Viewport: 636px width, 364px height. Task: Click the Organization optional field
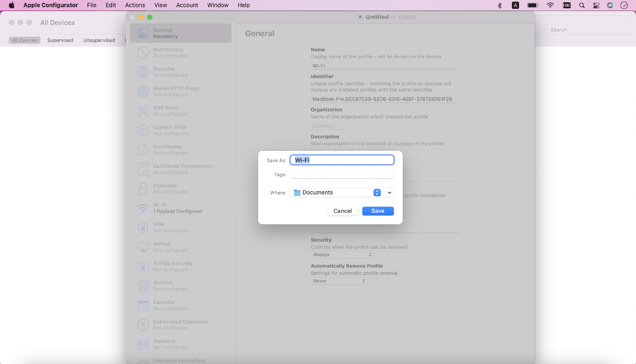pyautogui.click(x=386, y=126)
